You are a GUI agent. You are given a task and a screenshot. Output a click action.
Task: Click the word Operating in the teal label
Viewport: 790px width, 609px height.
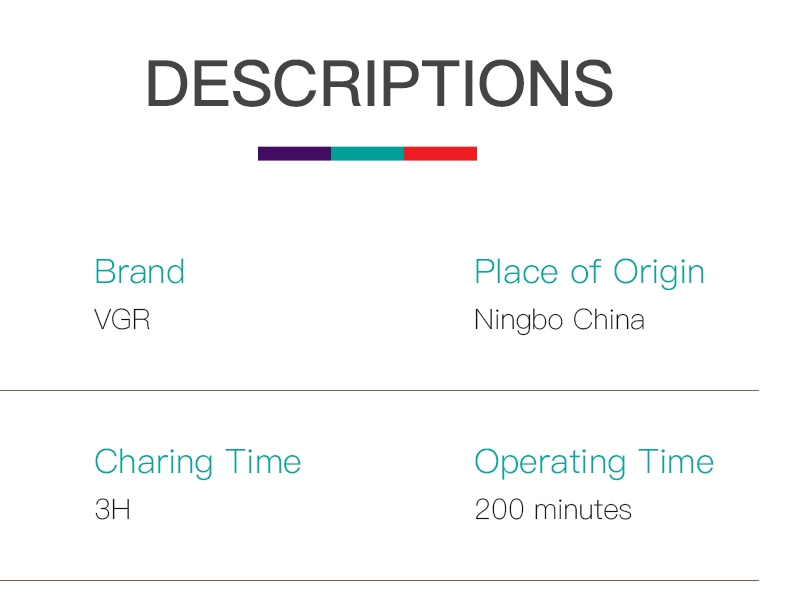(551, 463)
